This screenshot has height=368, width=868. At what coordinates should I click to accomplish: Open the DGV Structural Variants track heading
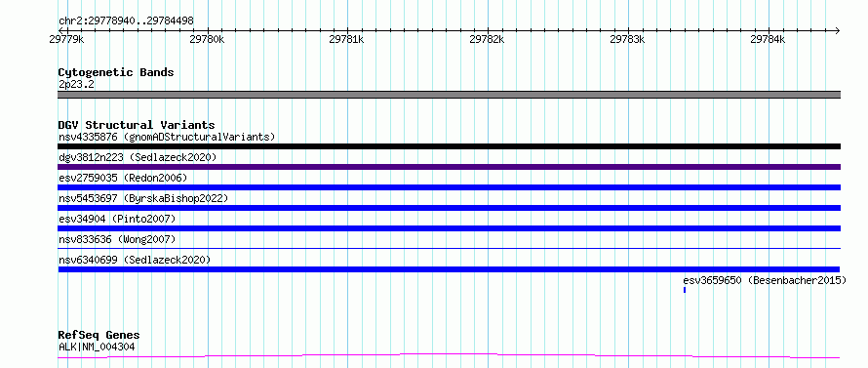[x=137, y=125]
